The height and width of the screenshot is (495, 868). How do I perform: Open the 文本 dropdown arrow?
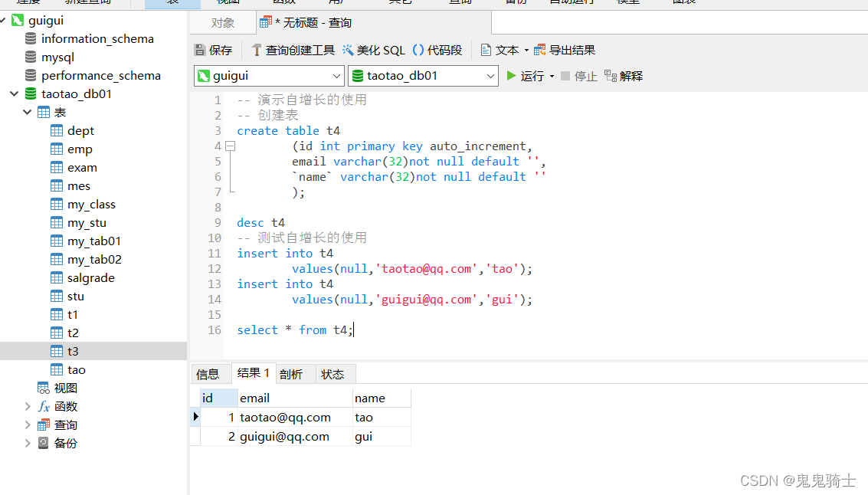pos(526,51)
